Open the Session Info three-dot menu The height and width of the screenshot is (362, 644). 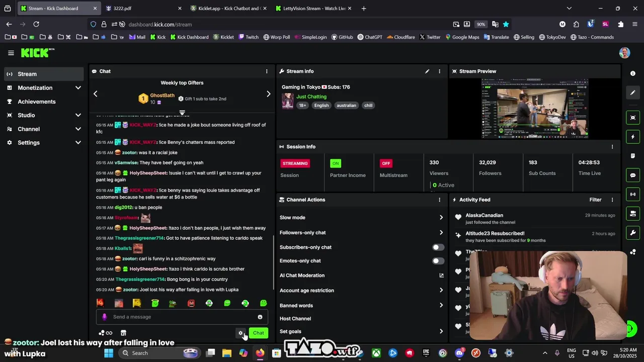pyautogui.click(x=612, y=147)
